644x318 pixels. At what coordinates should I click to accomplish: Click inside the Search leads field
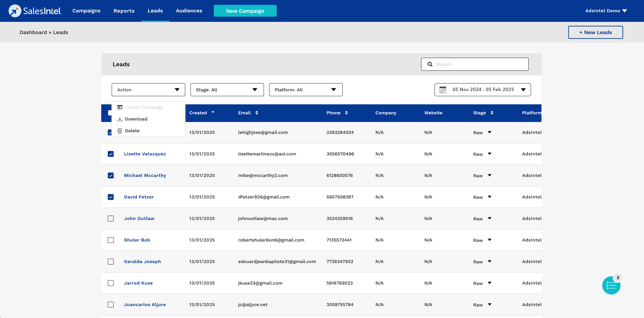point(480,64)
